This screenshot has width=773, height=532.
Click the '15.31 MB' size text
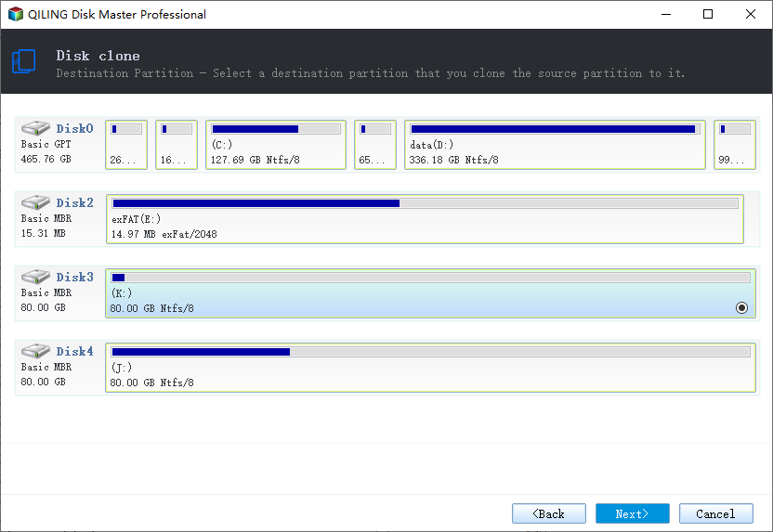(x=43, y=233)
